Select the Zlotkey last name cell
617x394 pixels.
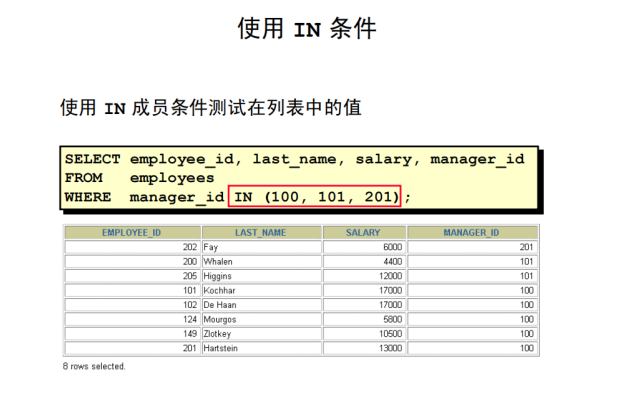click(x=261, y=334)
